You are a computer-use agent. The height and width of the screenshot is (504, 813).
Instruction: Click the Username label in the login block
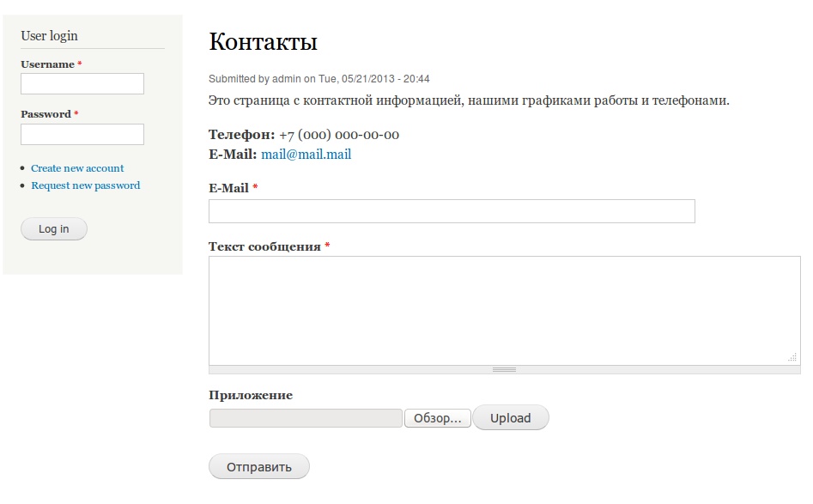click(47, 64)
